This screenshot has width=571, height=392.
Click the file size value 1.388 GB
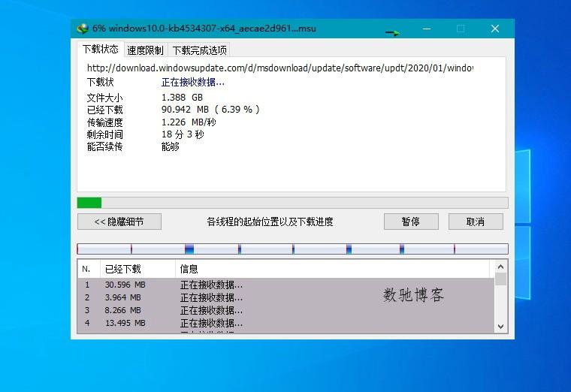182,98
